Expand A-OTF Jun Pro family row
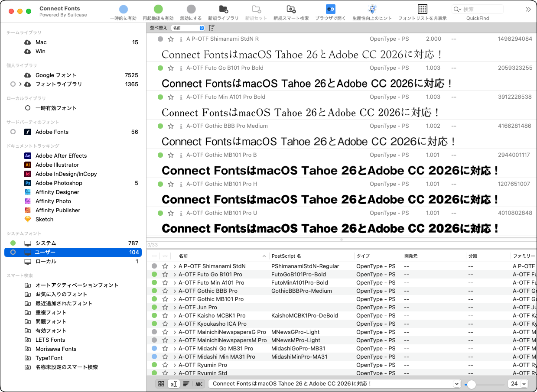 pyautogui.click(x=175, y=308)
